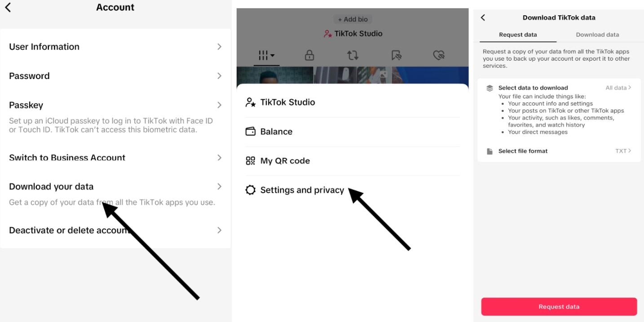Expand the TXT file format option
Image resolution: width=644 pixels, height=322 pixels.
click(623, 151)
